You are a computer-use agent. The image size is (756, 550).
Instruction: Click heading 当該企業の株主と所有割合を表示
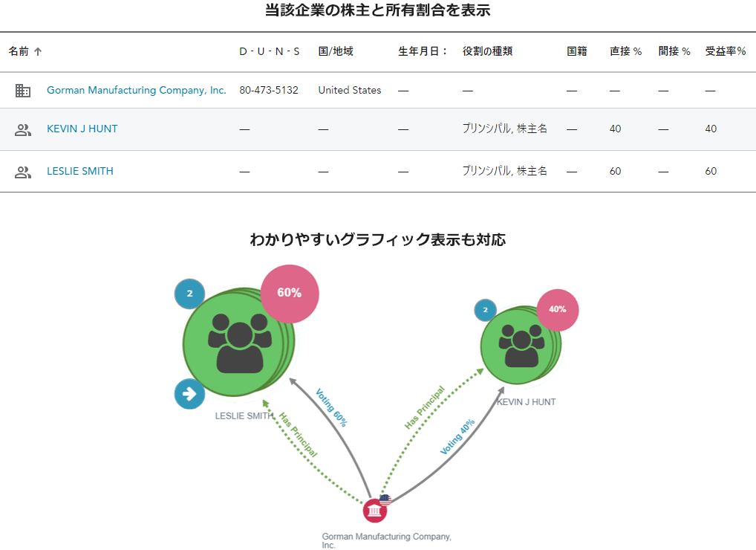378,10
